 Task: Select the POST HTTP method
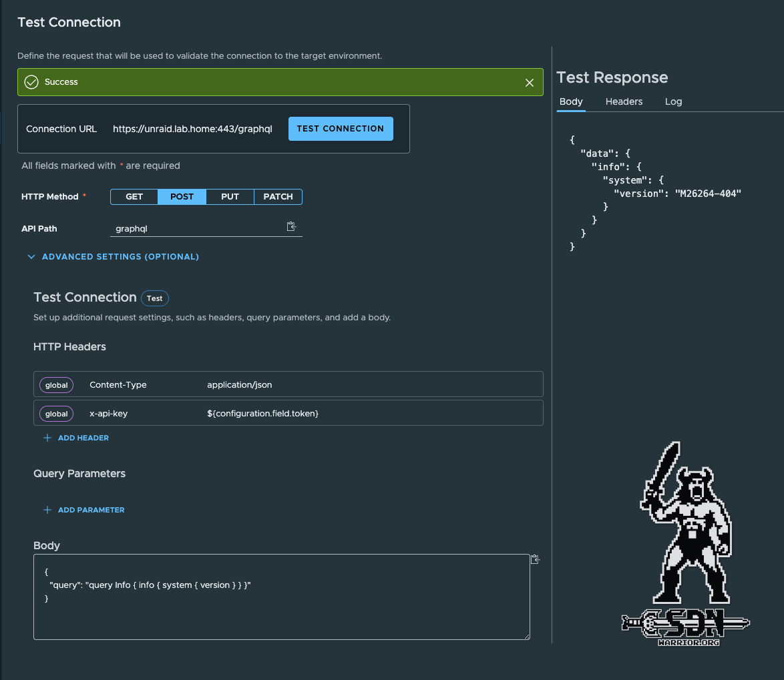tap(182, 197)
